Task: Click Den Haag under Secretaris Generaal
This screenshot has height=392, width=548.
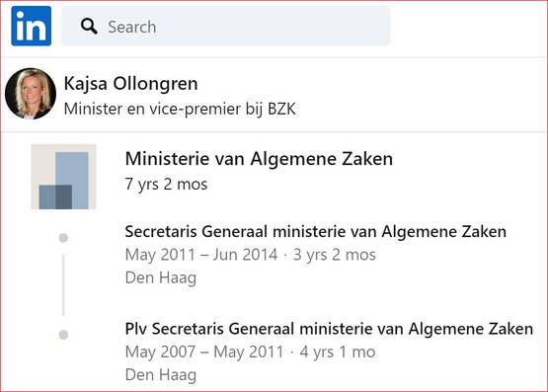Action: (161, 277)
